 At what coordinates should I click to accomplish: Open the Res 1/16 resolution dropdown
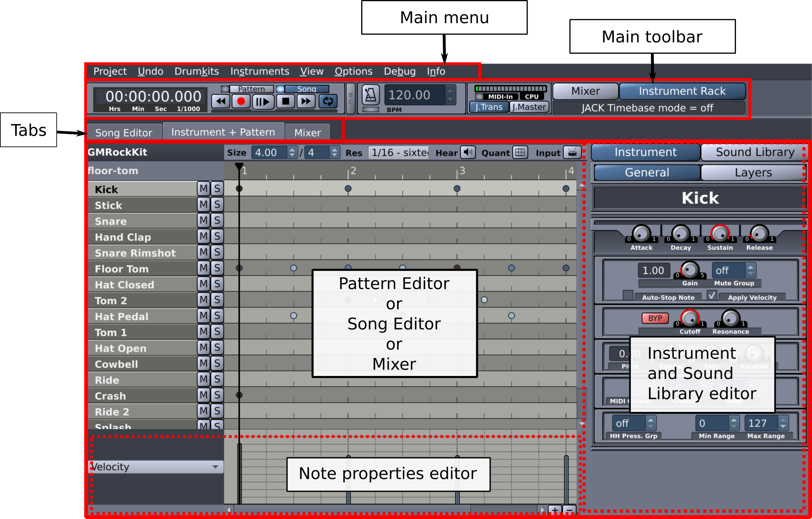click(x=397, y=153)
